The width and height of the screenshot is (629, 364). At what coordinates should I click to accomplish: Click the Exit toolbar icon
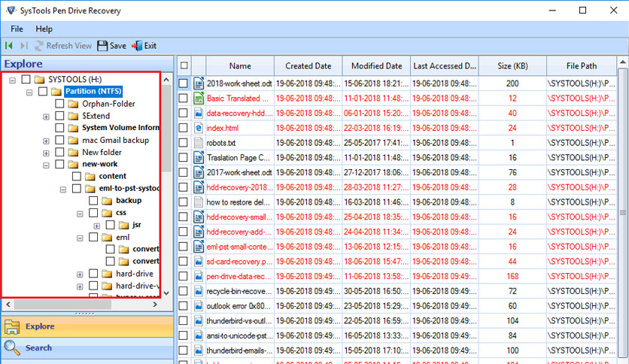(137, 46)
